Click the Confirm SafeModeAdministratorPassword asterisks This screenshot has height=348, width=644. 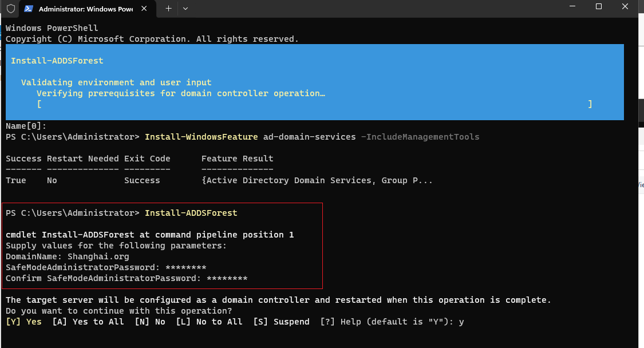(227, 278)
